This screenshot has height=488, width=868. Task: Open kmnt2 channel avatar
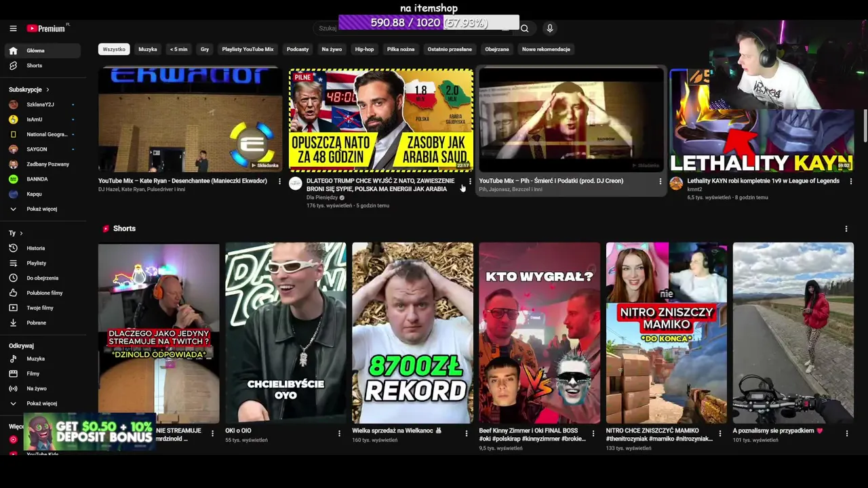pos(676,184)
